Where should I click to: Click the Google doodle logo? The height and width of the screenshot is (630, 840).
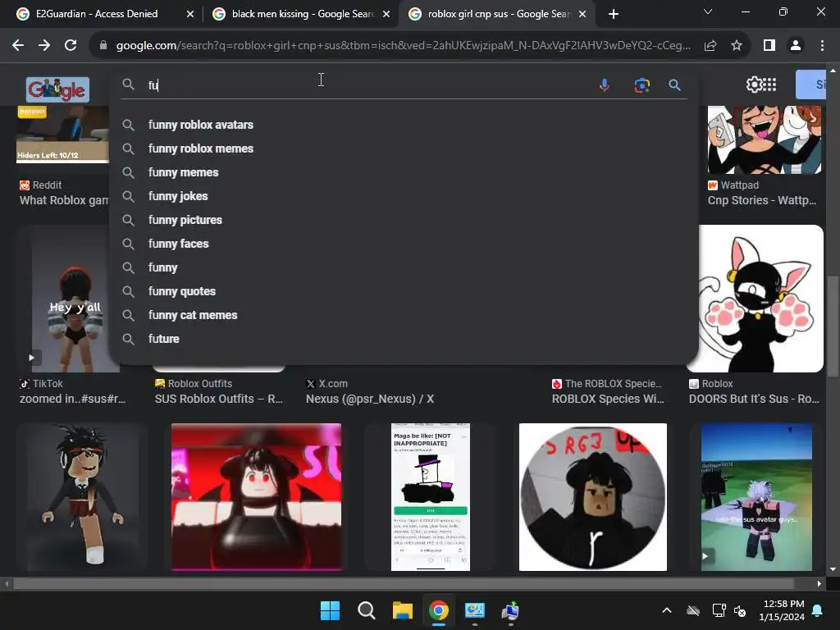click(x=57, y=89)
